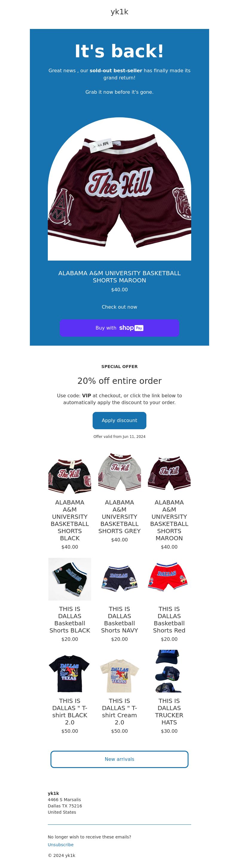Click the Alabama A&M Basketball Shorts GREY title

pyautogui.click(x=119, y=517)
